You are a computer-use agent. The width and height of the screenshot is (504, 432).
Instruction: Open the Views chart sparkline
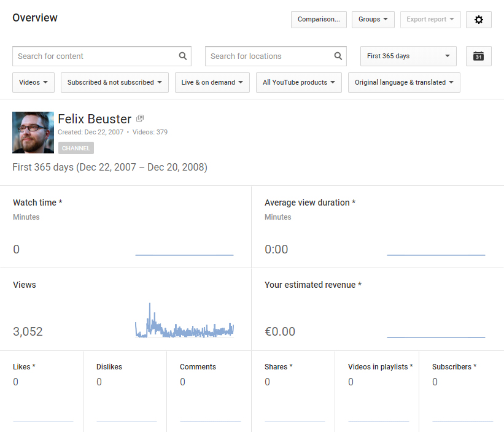click(x=184, y=322)
